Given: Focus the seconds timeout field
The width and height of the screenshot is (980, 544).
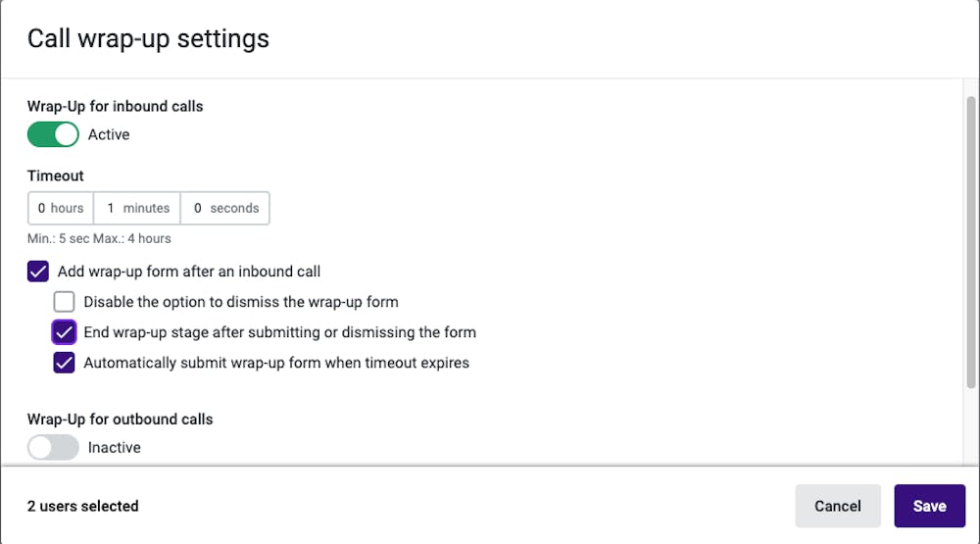Looking at the screenshot, I should 225,208.
